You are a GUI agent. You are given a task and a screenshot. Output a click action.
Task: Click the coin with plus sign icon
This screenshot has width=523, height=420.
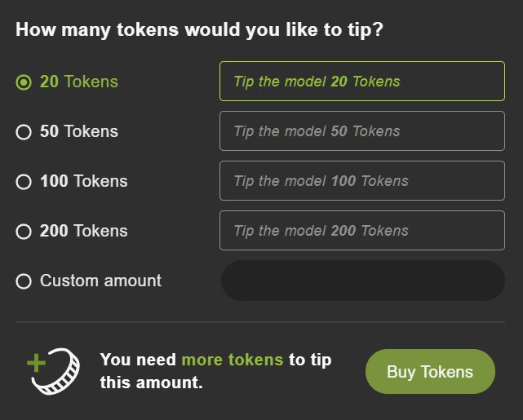coord(54,371)
